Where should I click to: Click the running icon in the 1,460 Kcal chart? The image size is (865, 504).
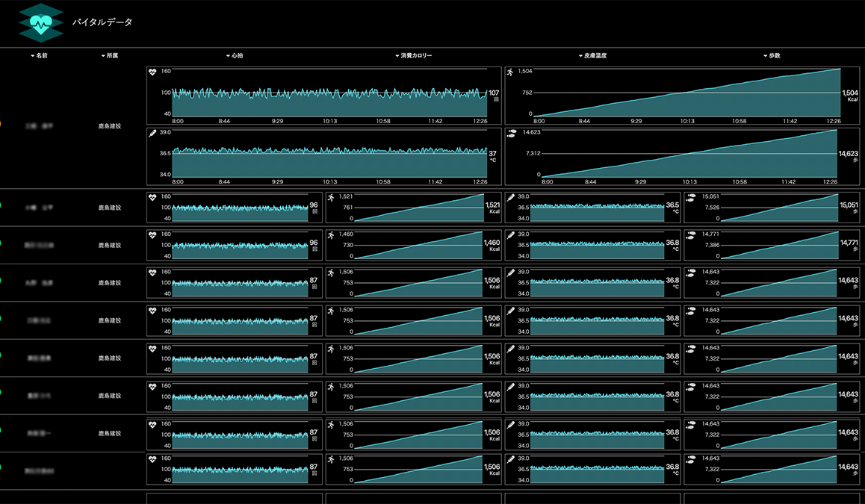[332, 234]
